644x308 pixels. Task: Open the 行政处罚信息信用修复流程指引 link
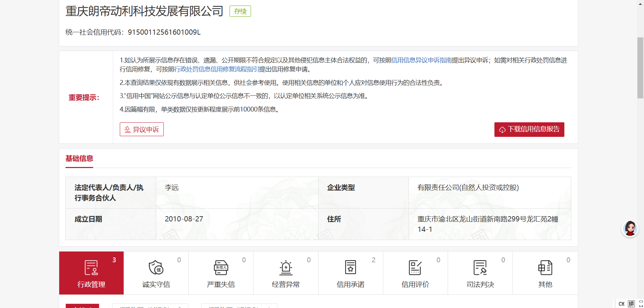pyautogui.click(x=216, y=69)
